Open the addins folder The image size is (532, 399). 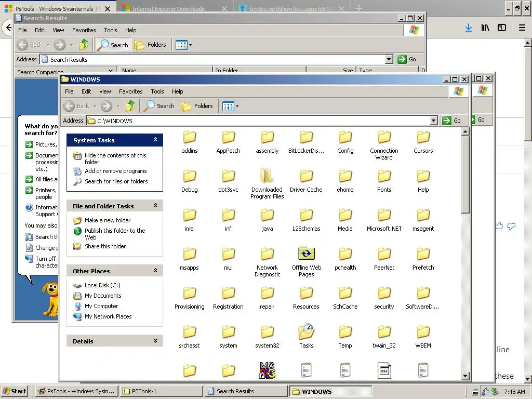point(189,142)
